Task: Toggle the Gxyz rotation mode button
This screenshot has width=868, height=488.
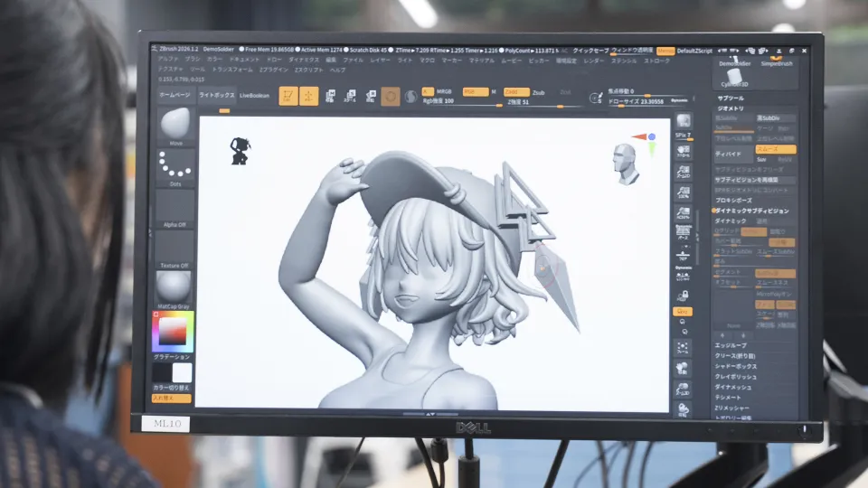Action: [x=683, y=312]
